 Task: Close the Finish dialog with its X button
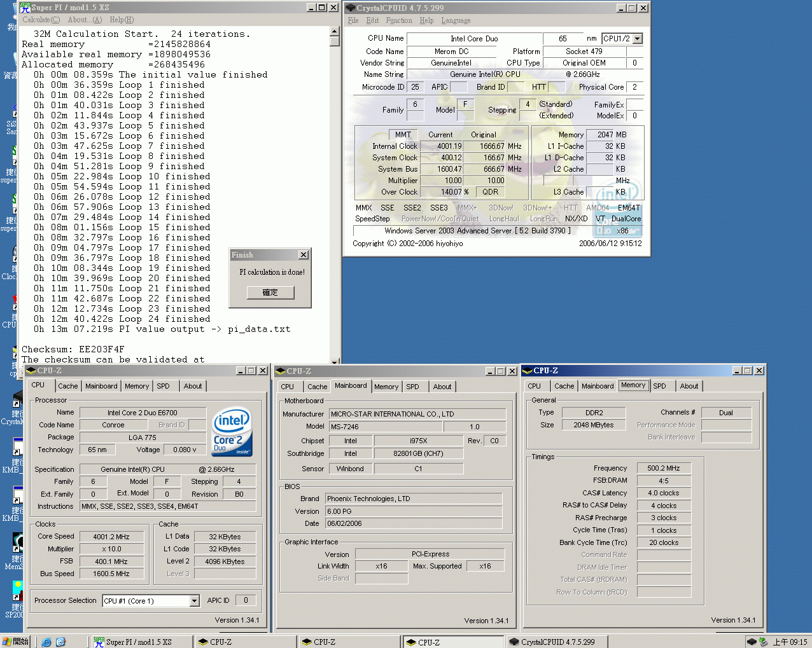tap(304, 255)
